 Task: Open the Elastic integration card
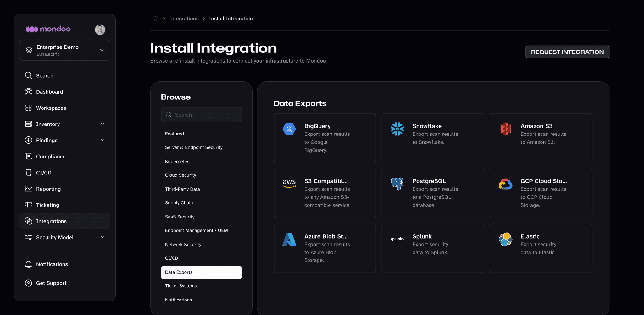pyautogui.click(x=541, y=248)
